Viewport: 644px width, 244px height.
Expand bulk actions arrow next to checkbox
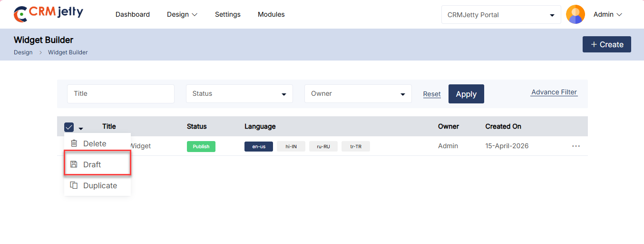81,128
